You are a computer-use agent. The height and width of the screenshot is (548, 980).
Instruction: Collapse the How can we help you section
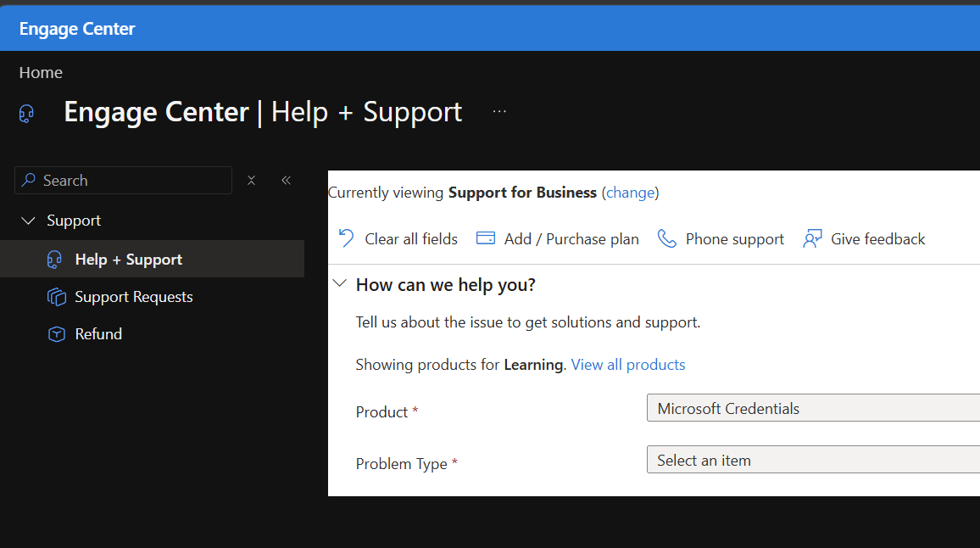pos(339,283)
